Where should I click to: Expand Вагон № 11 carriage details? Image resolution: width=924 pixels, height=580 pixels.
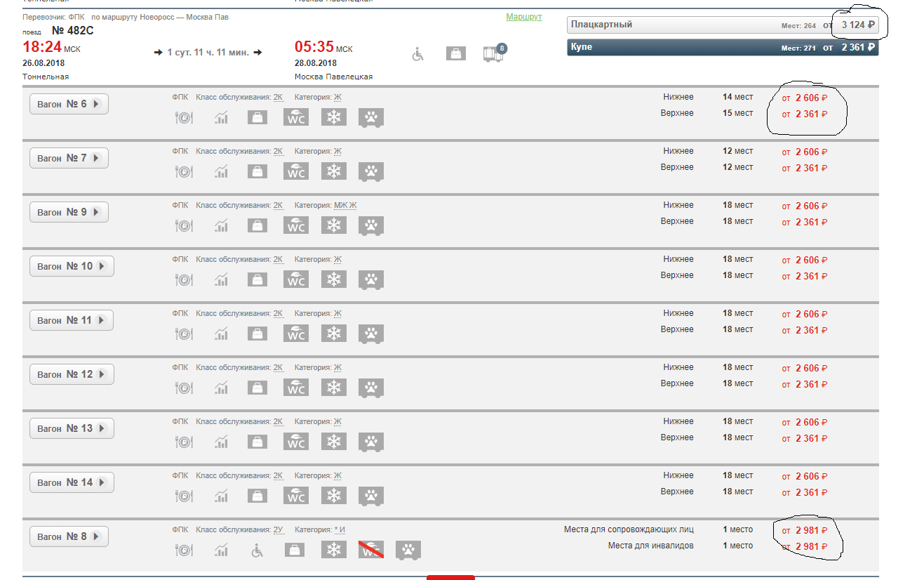pos(71,320)
